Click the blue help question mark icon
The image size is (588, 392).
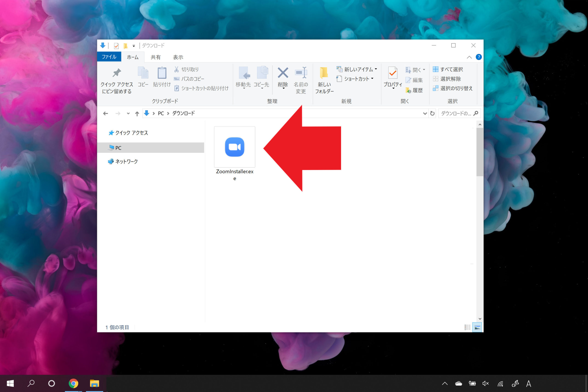click(478, 57)
